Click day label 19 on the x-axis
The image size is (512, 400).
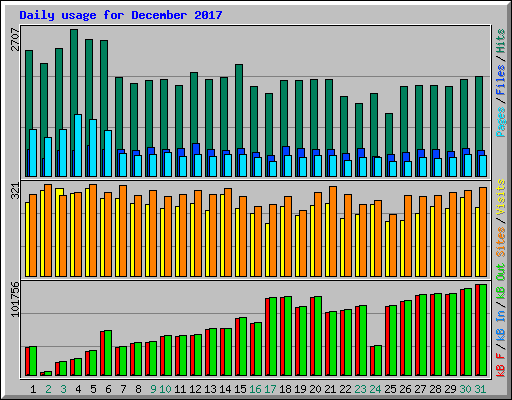300,389
